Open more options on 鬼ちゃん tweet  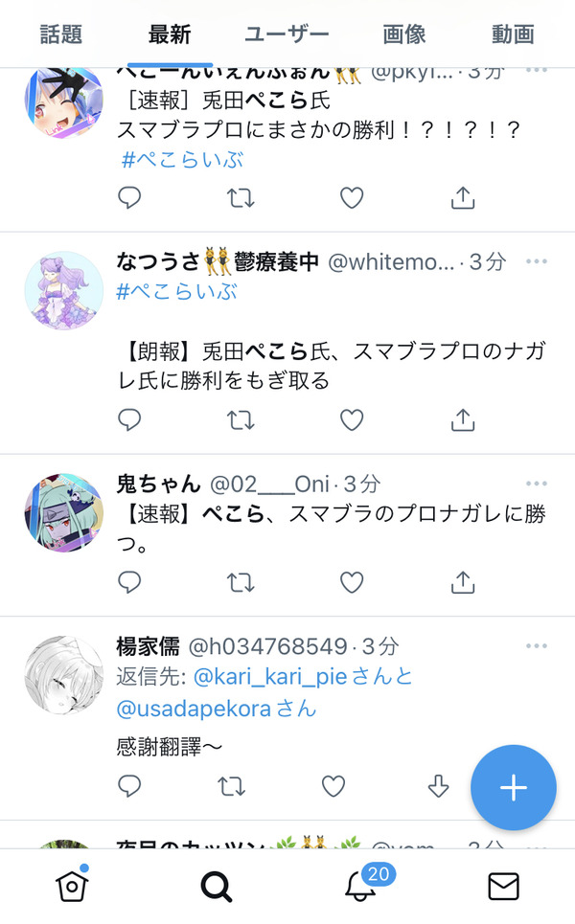coord(536,484)
